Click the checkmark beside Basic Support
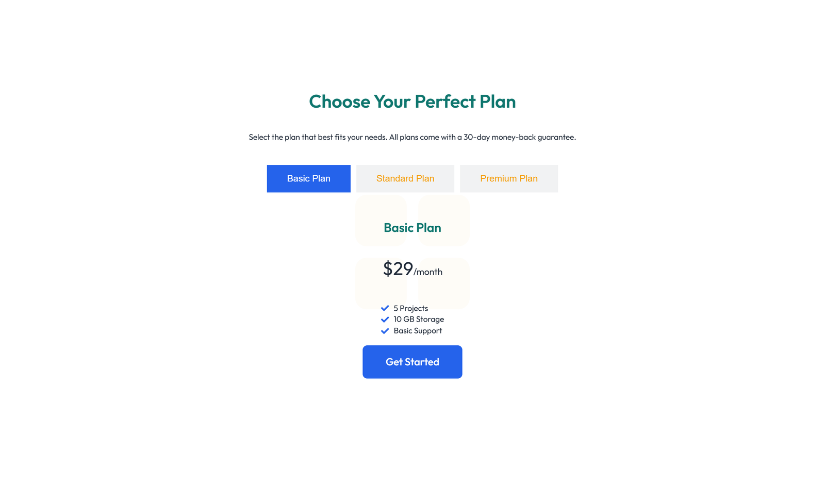The width and height of the screenshot is (825, 504). [385, 330]
